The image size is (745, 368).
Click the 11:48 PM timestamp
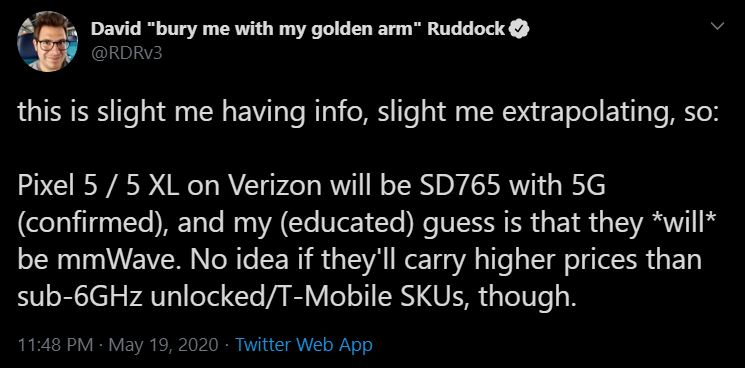[55, 345]
